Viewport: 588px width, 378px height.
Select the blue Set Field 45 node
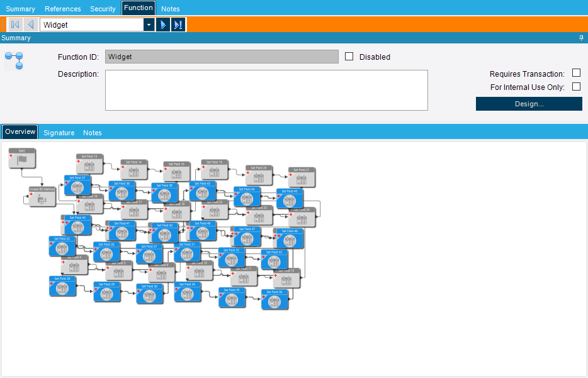[290, 198]
